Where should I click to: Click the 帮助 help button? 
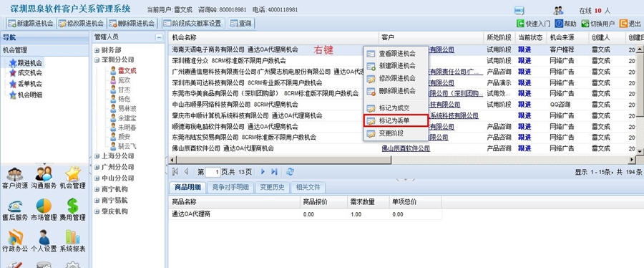565,24
